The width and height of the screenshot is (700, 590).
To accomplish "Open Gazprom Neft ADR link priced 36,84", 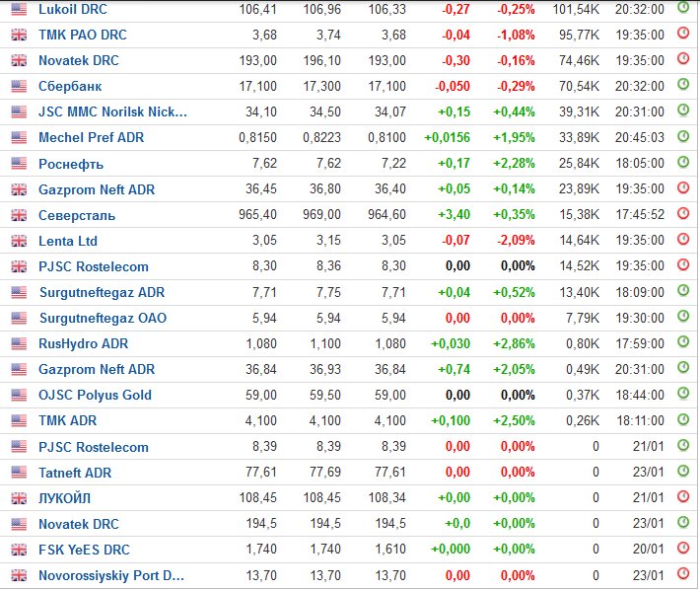I will pos(97,369).
